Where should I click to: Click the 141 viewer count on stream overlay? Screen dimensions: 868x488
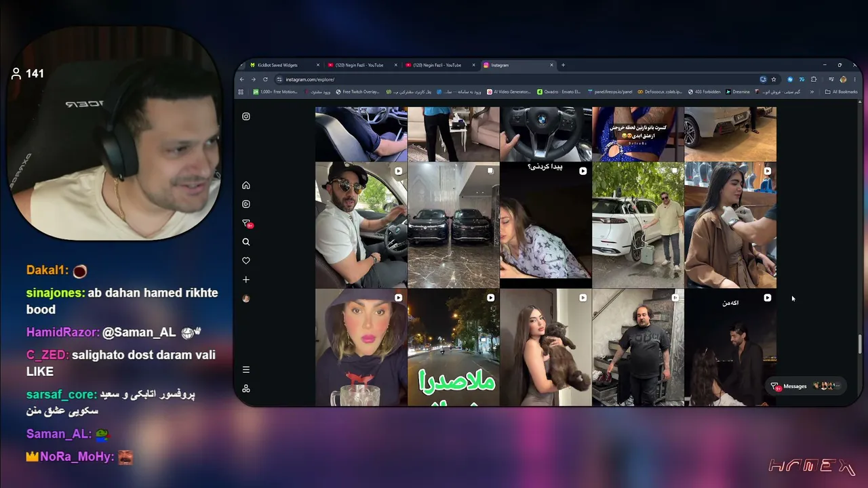[x=28, y=73]
